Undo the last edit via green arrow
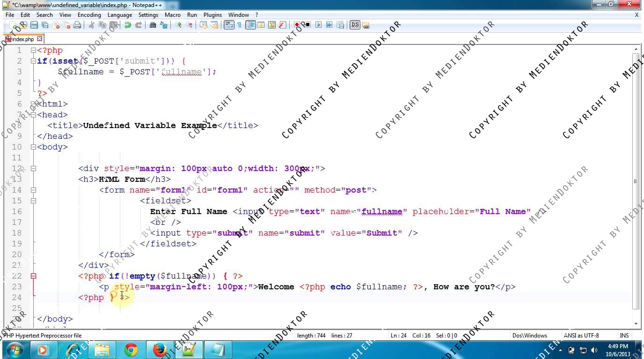The image size is (644, 359). click(127, 25)
